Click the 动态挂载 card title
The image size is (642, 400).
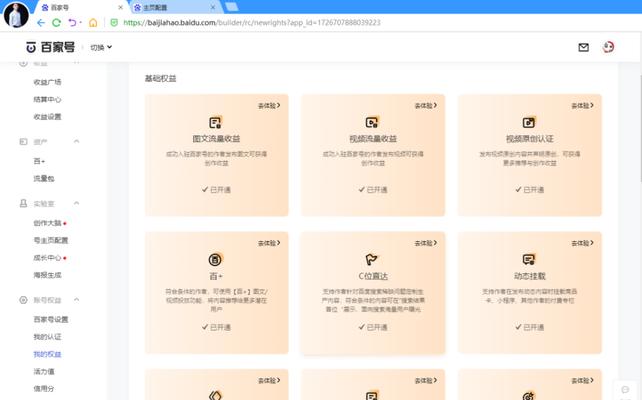pos(530,276)
